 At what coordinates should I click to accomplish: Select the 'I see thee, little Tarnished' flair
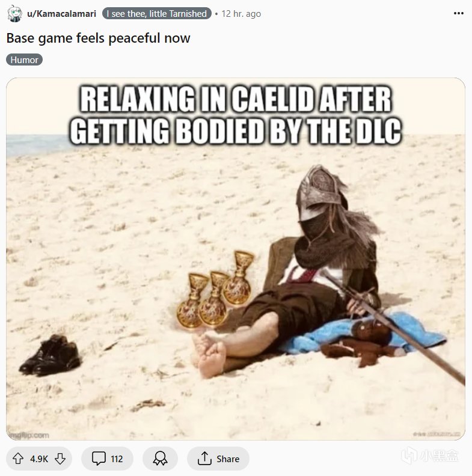(x=157, y=14)
